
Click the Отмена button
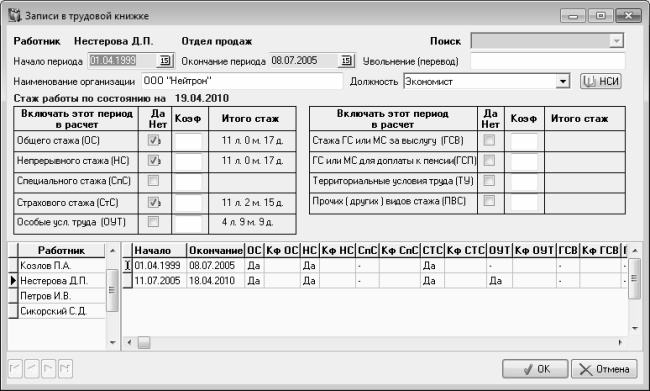(x=604, y=369)
